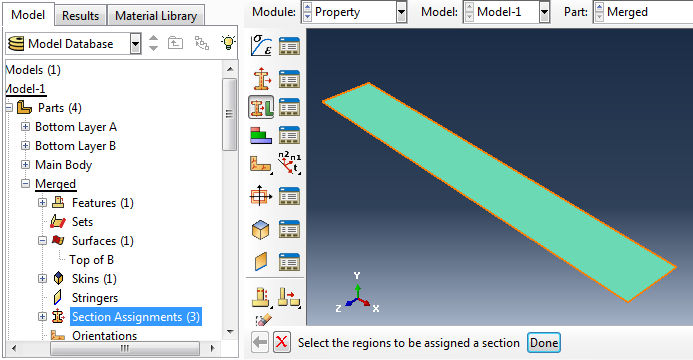Toggle the lightbulb filter icon in model tree

pos(228,43)
